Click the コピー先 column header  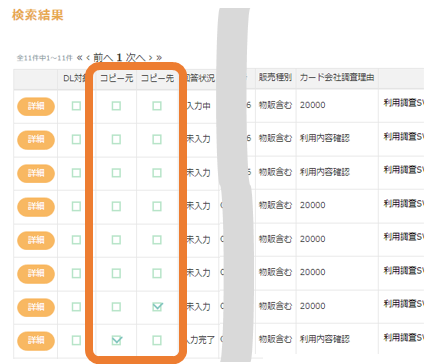(157, 78)
